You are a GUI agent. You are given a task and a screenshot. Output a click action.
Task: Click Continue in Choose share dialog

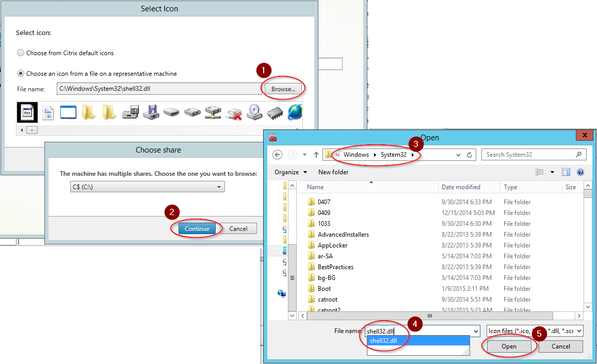click(x=197, y=228)
